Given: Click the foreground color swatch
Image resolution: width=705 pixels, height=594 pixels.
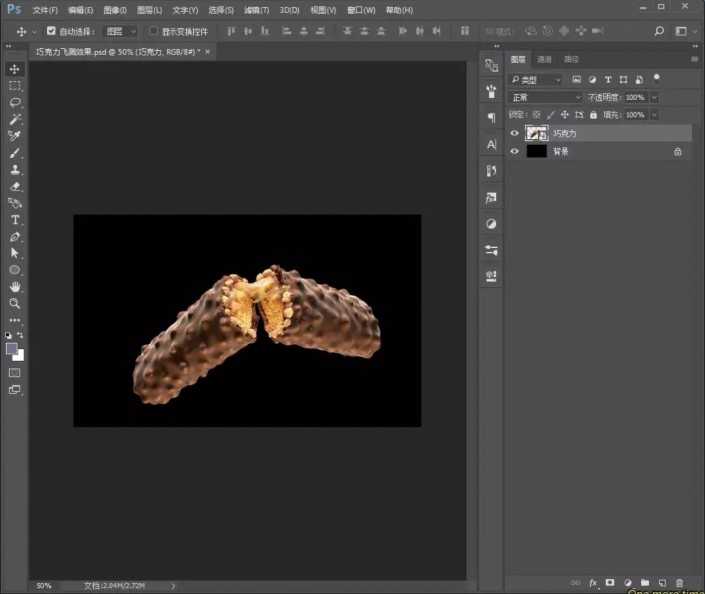Looking at the screenshot, I should (12, 349).
